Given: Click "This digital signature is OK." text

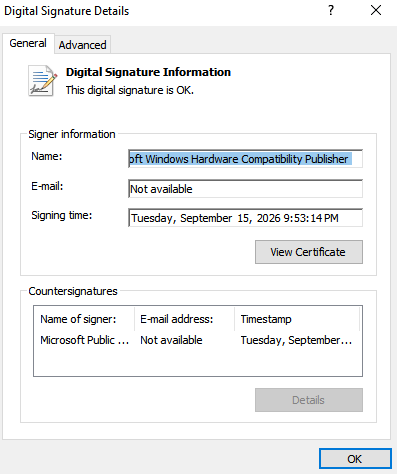Looking at the screenshot, I should coord(130,90).
